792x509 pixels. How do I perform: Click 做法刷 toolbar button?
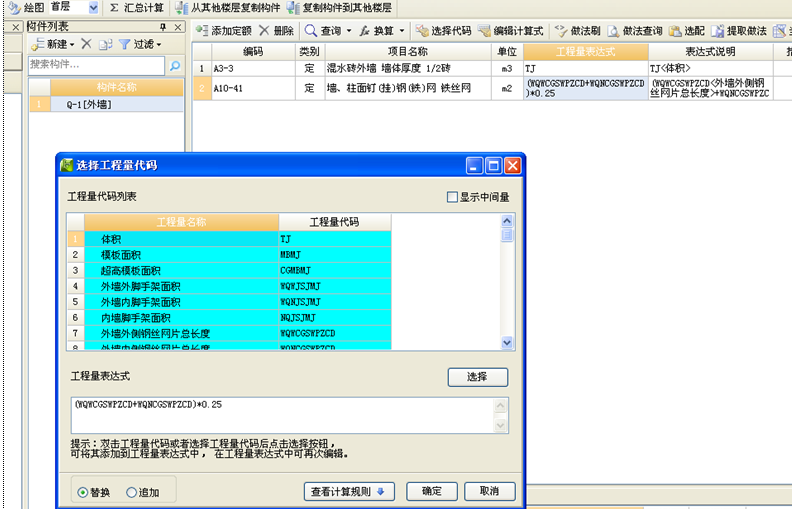pos(577,31)
